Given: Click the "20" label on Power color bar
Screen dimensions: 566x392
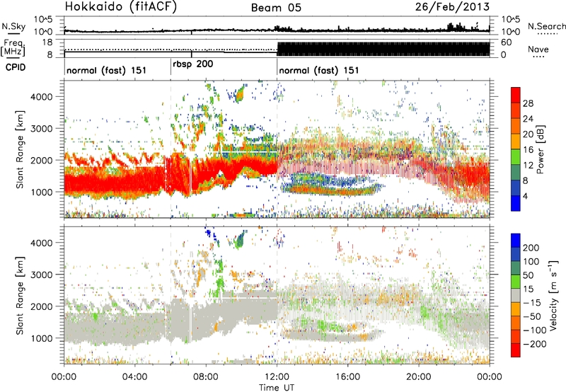Looking at the screenshot, I should [528, 134].
